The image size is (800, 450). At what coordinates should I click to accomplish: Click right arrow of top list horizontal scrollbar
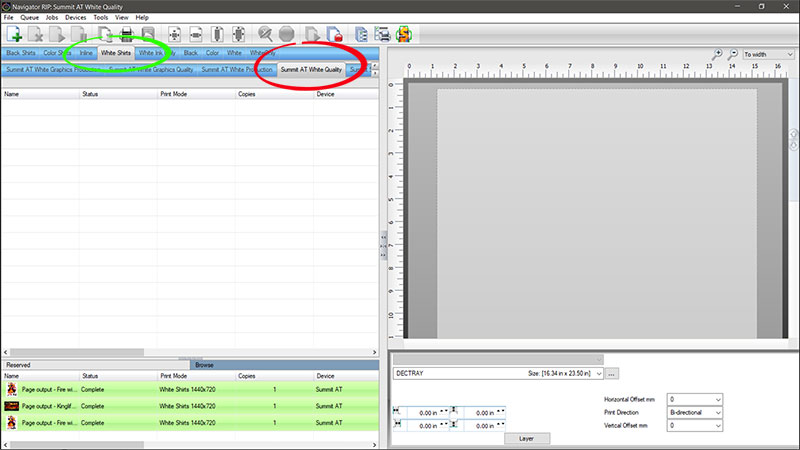coord(374,352)
